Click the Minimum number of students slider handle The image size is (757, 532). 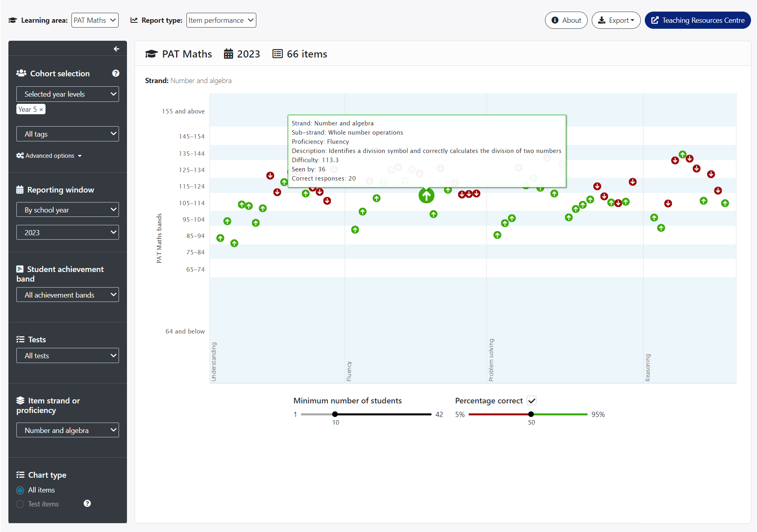[x=335, y=414]
